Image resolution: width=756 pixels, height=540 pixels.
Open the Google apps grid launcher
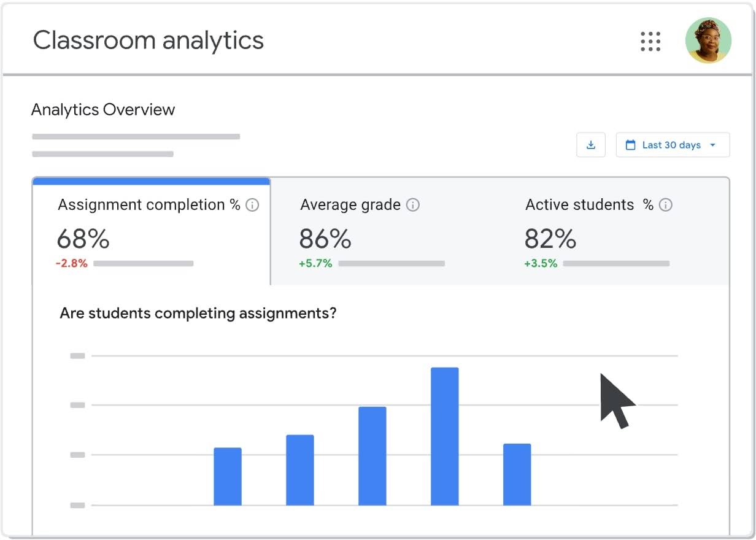coord(650,41)
